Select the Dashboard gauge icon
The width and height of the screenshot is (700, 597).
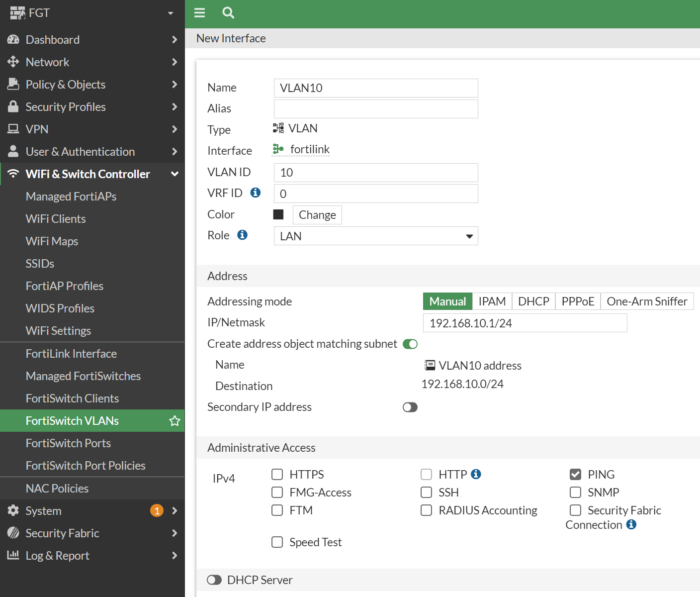click(13, 39)
